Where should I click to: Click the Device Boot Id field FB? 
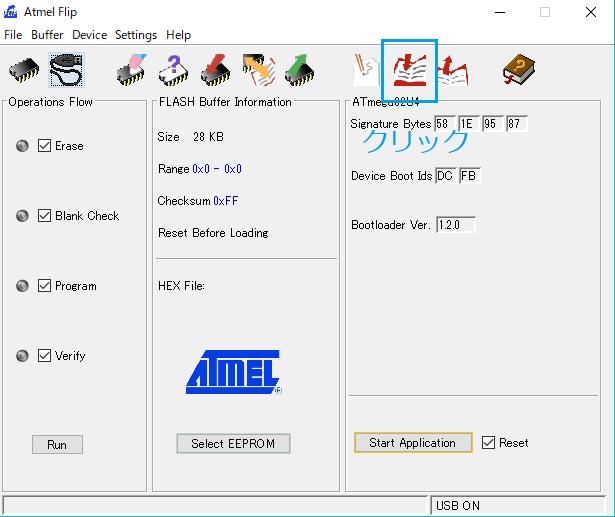click(x=469, y=175)
